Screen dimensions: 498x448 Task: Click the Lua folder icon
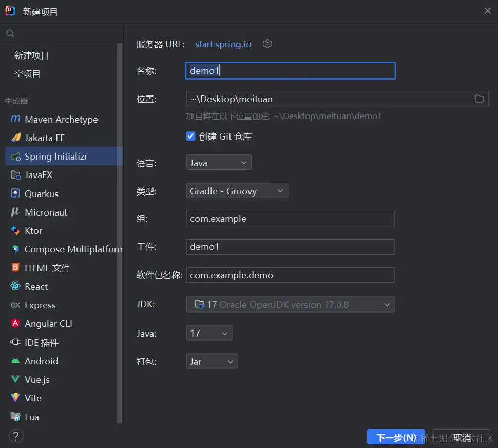[15, 417]
